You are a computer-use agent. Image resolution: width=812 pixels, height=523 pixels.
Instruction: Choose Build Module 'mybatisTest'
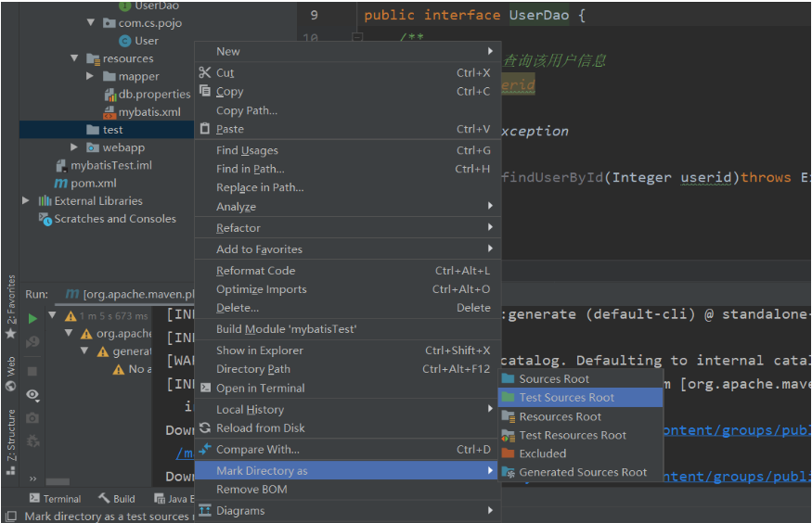pyautogui.click(x=348, y=328)
